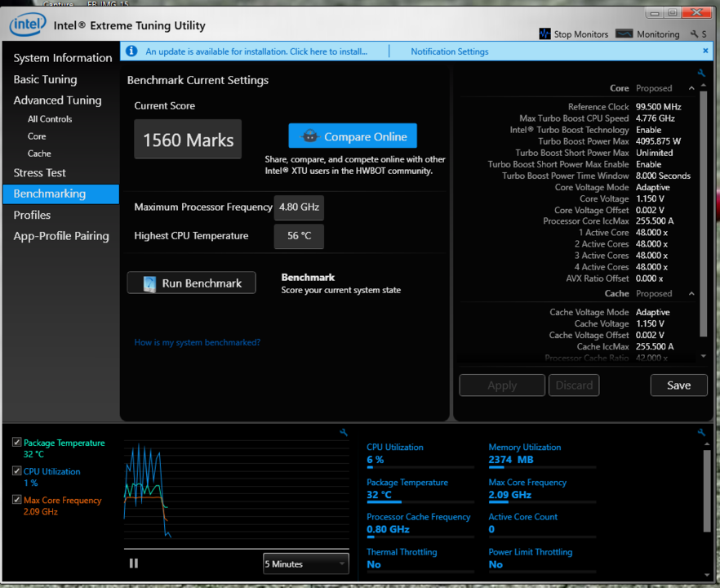Select Core under Advanced Tuning
The height and width of the screenshot is (588, 720).
point(37,136)
